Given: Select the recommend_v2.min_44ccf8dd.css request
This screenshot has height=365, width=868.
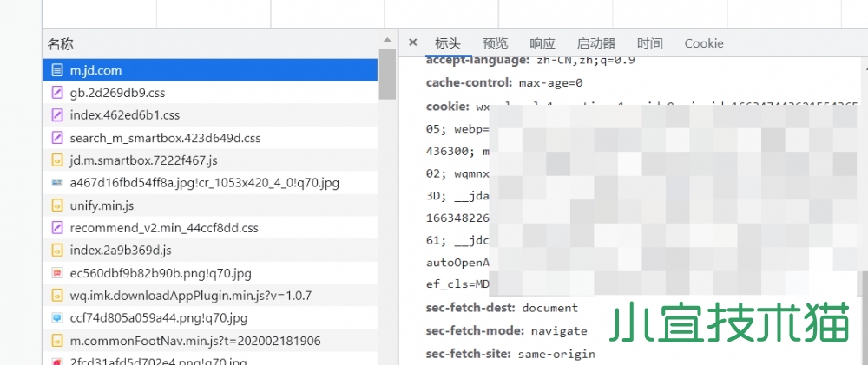Looking at the screenshot, I should click(x=210, y=228).
